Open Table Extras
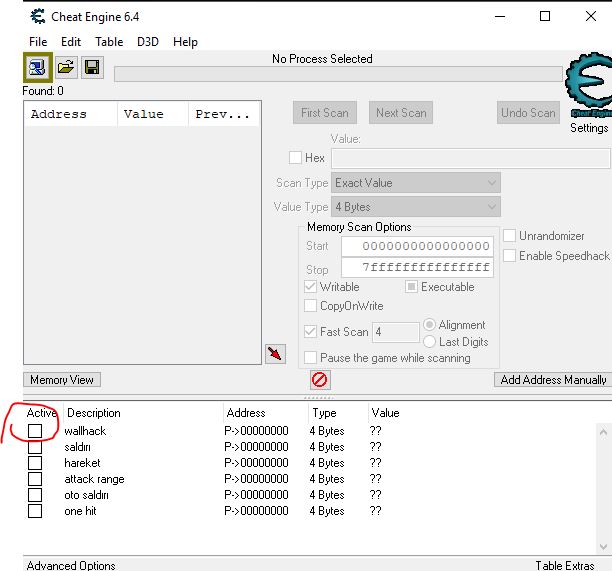The image size is (612, 571). 564,565
